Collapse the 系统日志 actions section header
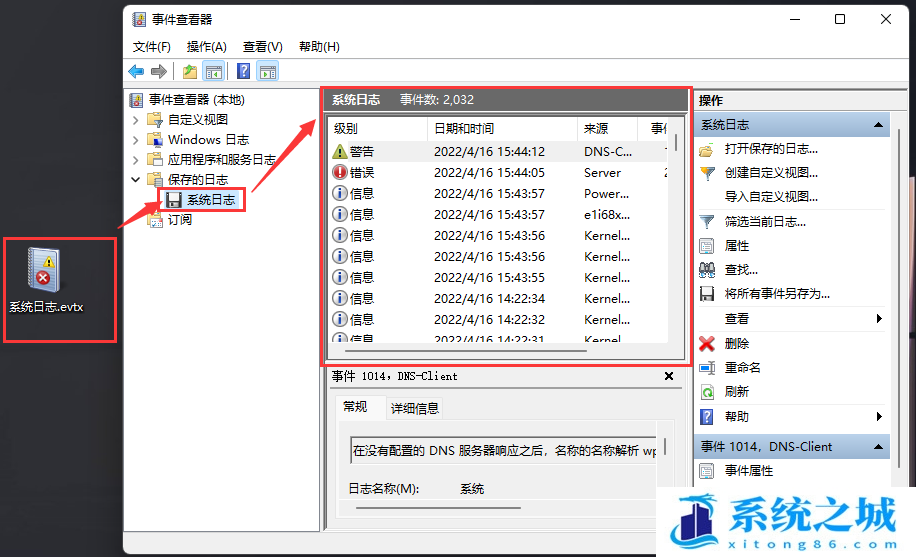916x557 pixels. point(878,125)
